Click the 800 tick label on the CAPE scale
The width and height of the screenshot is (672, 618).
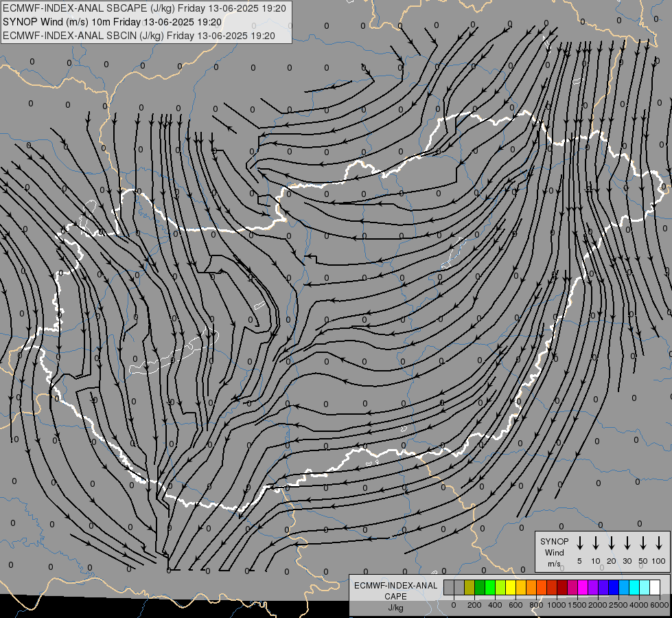point(536,605)
